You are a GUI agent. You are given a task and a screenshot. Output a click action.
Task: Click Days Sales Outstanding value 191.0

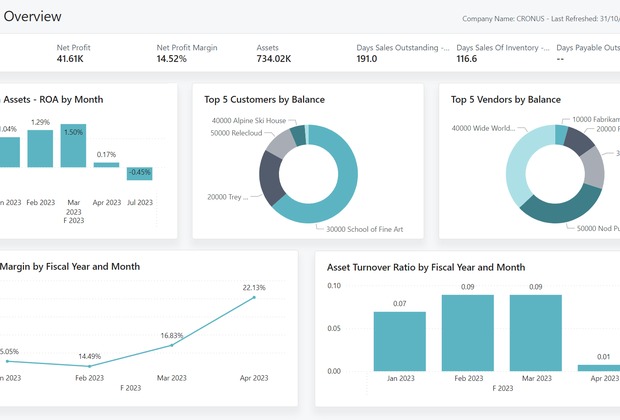click(x=367, y=59)
